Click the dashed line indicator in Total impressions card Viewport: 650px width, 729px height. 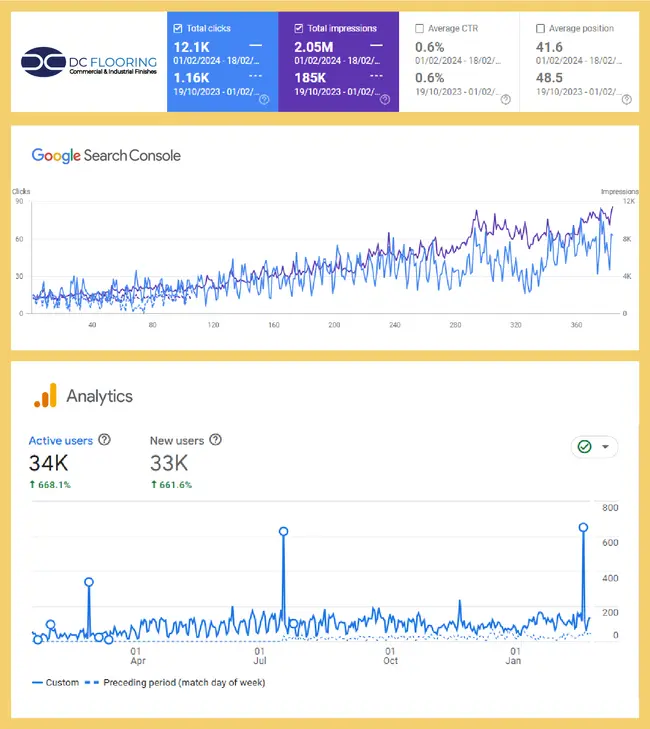click(x=377, y=75)
